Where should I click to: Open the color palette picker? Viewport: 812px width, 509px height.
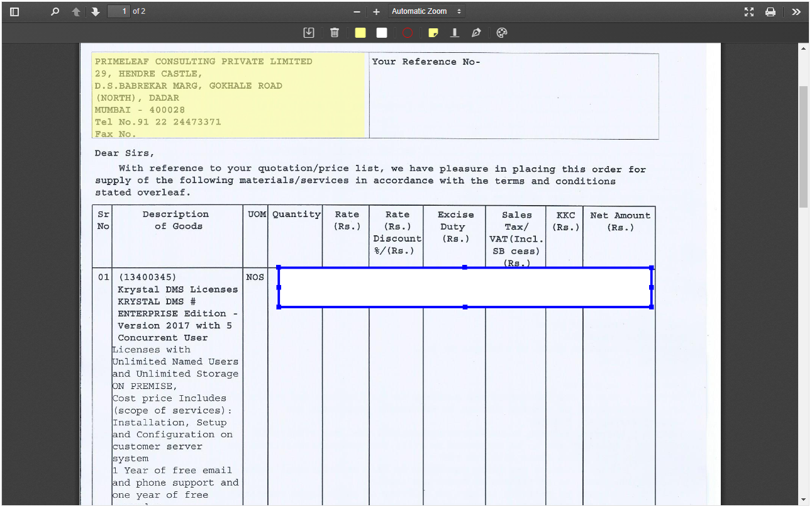pos(502,33)
